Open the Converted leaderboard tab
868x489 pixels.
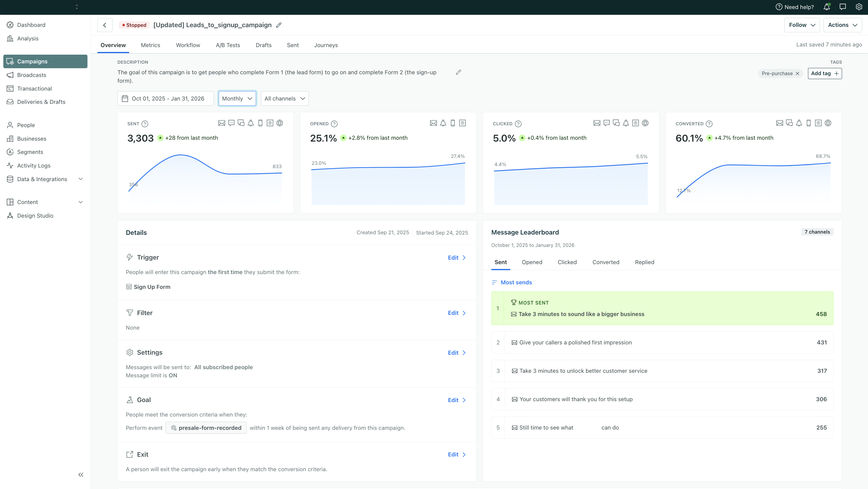[x=606, y=262]
